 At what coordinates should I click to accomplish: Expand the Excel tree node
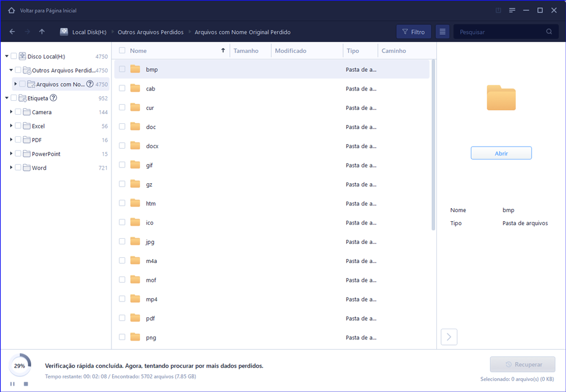(11, 126)
